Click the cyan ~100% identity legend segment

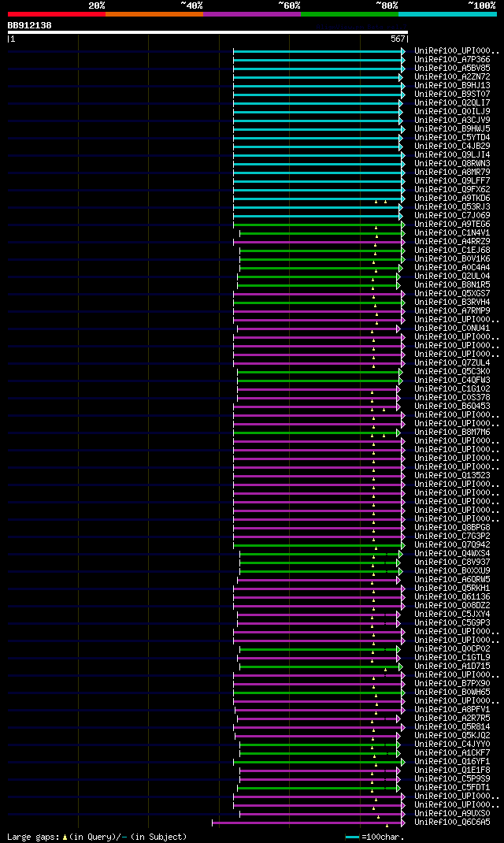tap(447, 14)
